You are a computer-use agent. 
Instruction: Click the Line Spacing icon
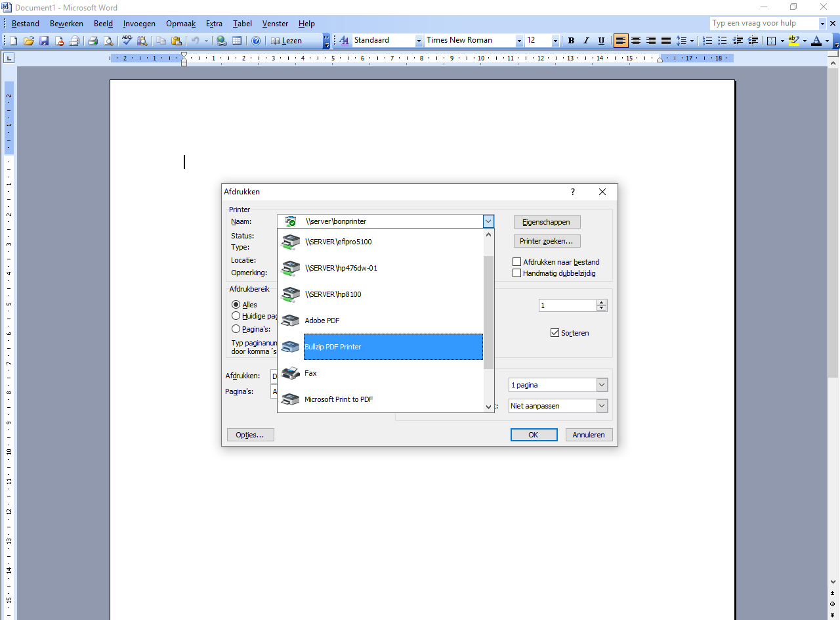pyautogui.click(x=682, y=41)
